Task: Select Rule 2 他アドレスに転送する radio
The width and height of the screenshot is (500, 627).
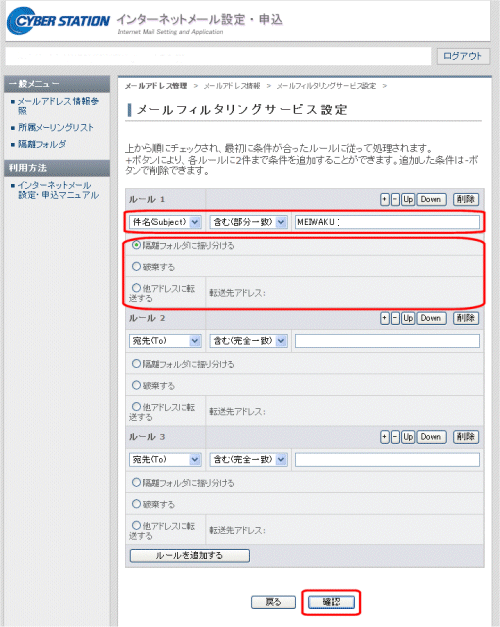Action: point(136,407)
